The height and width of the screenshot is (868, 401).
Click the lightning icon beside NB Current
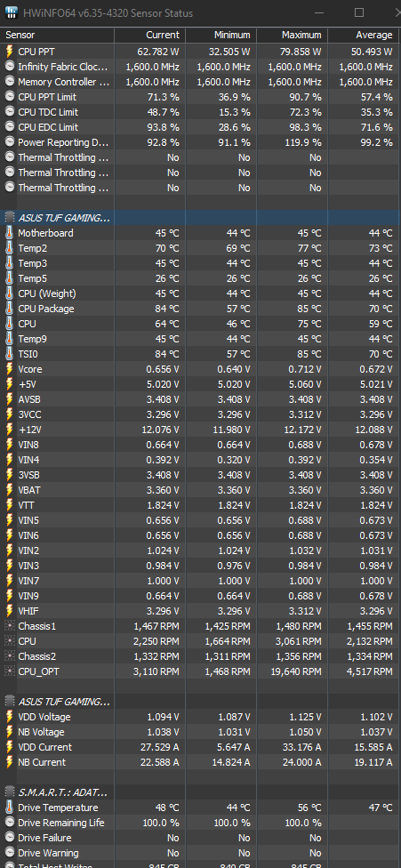(x=10, y=762)
